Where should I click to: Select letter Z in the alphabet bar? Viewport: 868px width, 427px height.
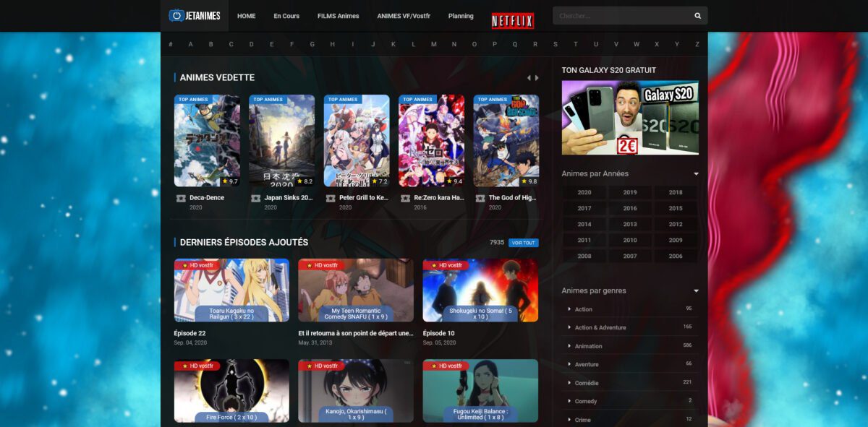click(696, 44)
